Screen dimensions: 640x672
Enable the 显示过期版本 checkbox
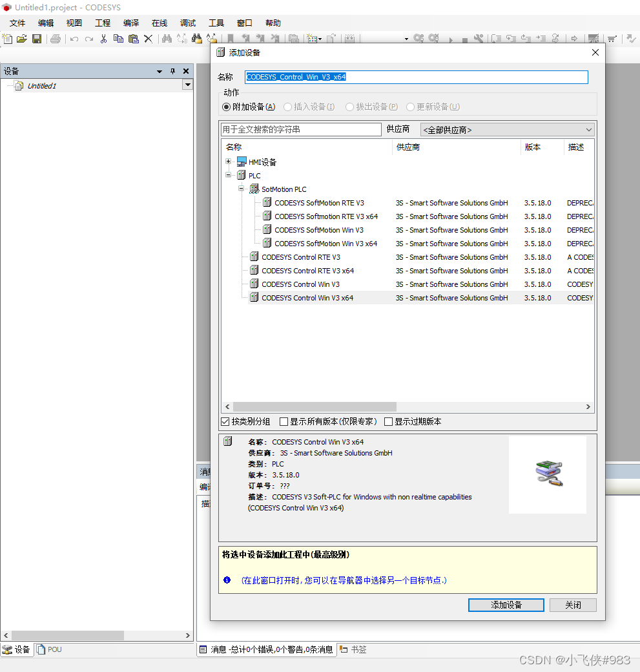point(387,421)
